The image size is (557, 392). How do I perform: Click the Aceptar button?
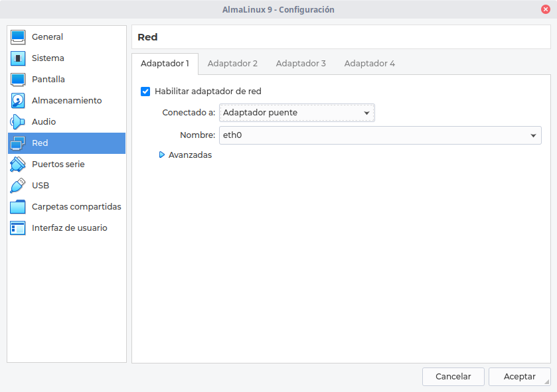[519, 376]
